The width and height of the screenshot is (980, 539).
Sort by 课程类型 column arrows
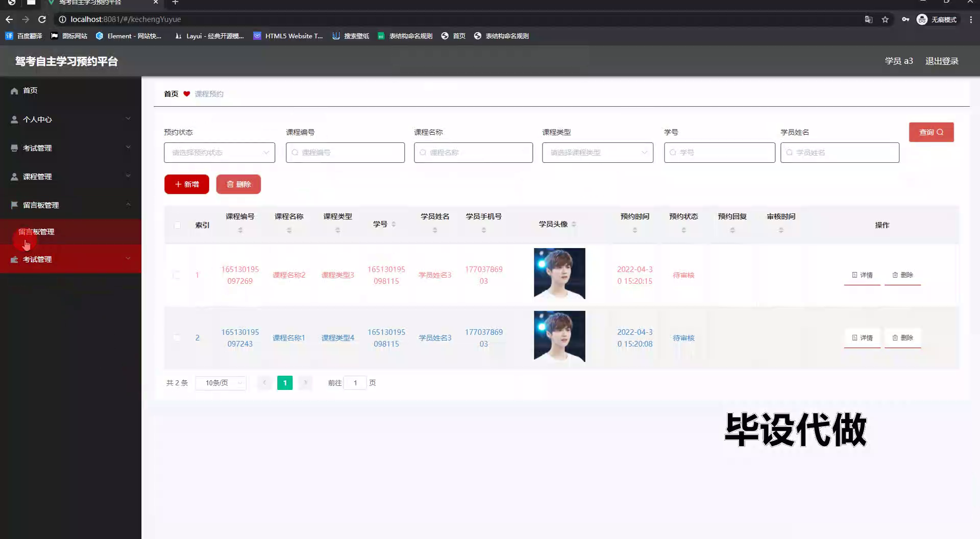pyautogui.click(x=337, y=230)
